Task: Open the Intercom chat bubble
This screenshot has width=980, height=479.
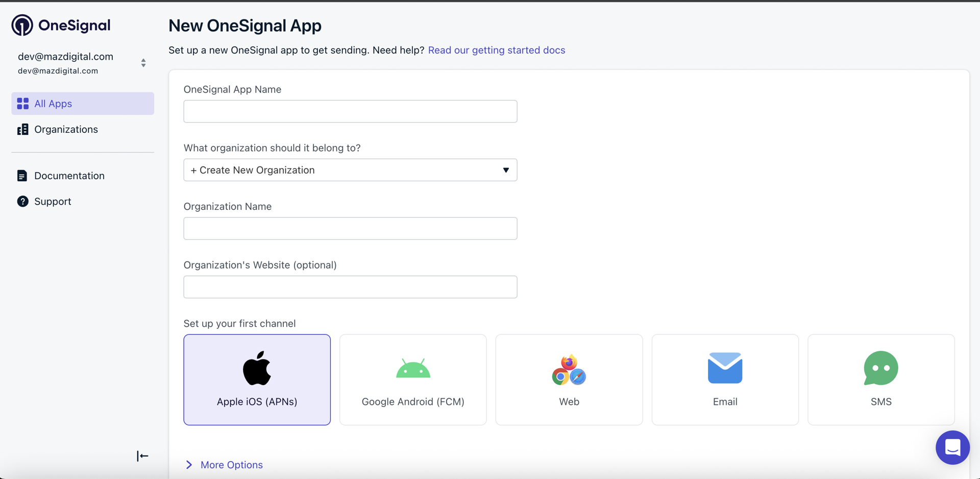Action: (952, 447)
